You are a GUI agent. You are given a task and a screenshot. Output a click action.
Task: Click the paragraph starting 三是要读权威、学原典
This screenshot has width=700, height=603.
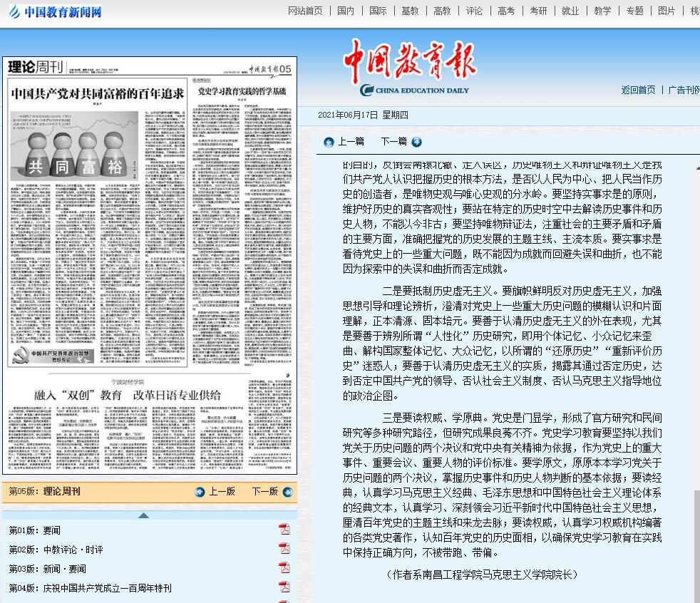coord(503,485)
